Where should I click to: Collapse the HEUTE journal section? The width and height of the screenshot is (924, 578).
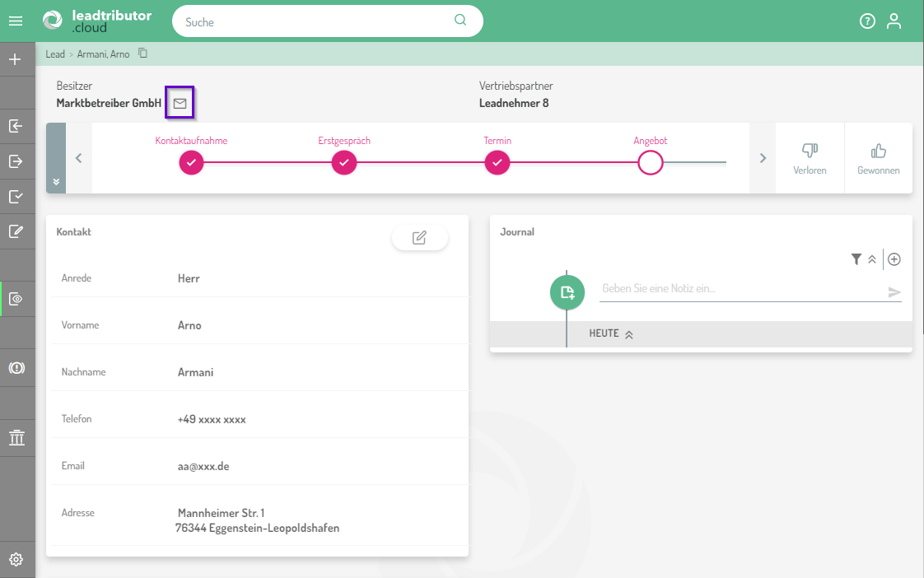(x=628, y=334)
